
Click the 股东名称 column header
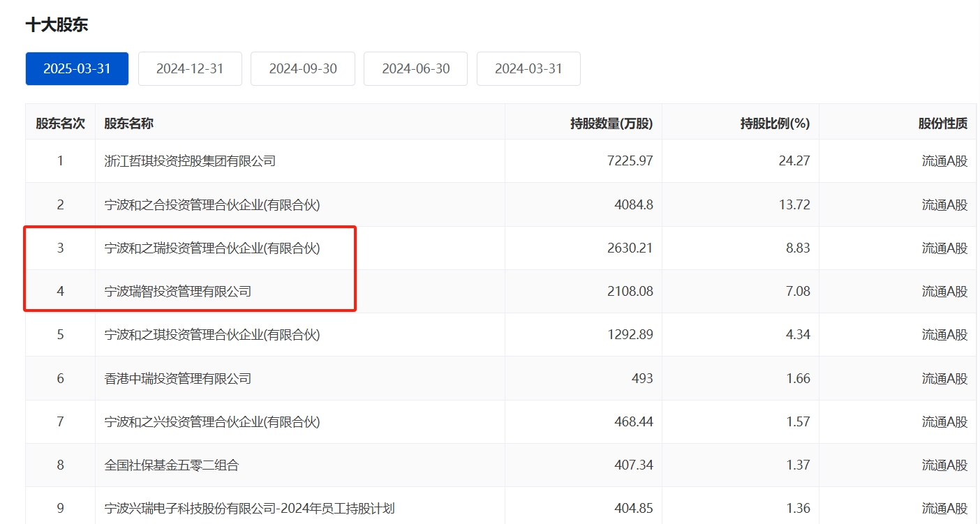[129, 123]
